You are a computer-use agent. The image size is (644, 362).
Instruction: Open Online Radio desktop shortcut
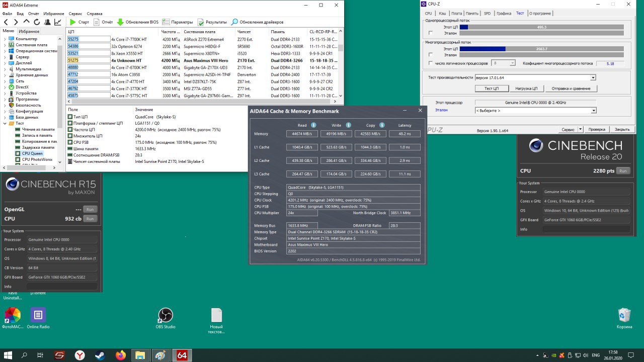38,319
